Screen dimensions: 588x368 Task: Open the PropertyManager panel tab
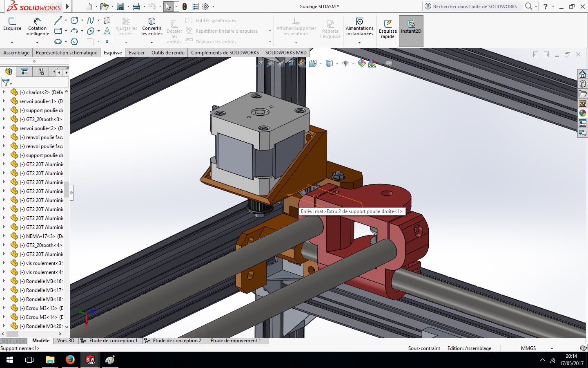tap(24, 72)
